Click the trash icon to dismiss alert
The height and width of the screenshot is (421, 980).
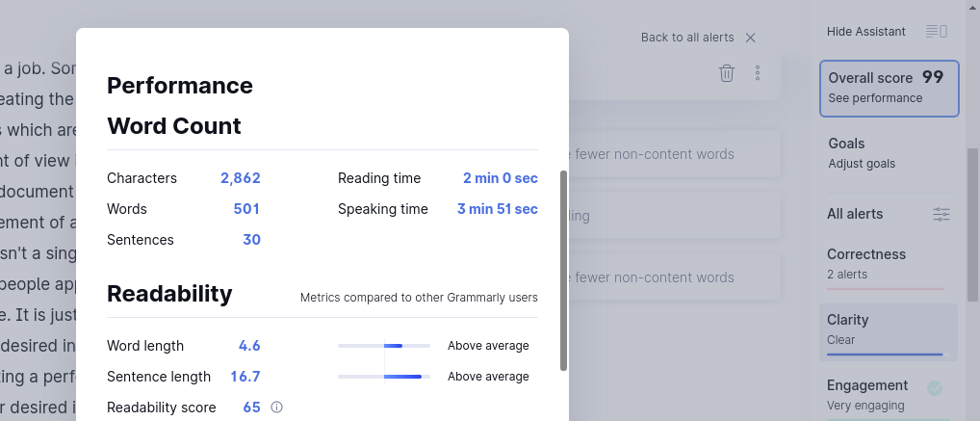pos(727,73)
